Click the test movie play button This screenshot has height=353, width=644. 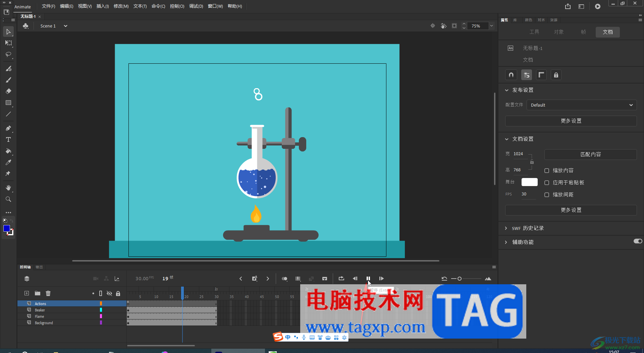598,6
